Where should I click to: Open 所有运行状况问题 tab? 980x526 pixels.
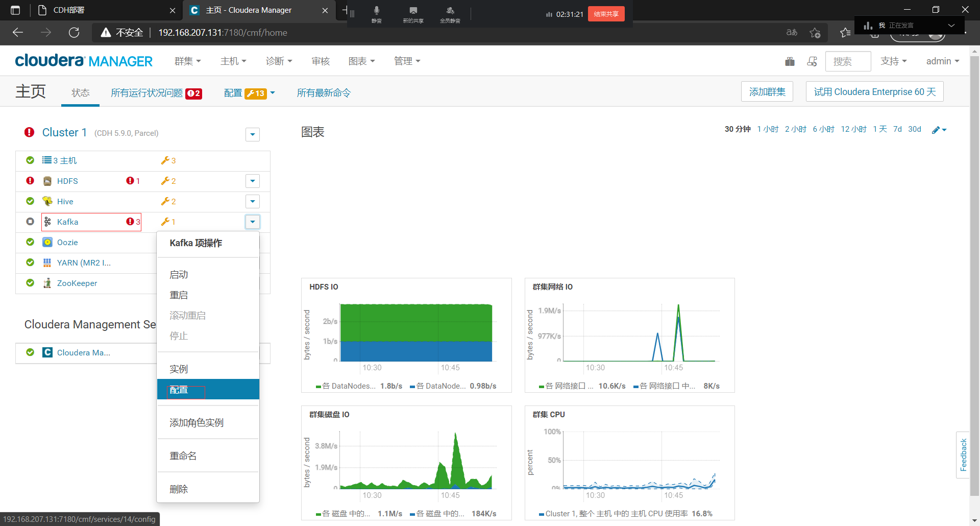[156, 93]
